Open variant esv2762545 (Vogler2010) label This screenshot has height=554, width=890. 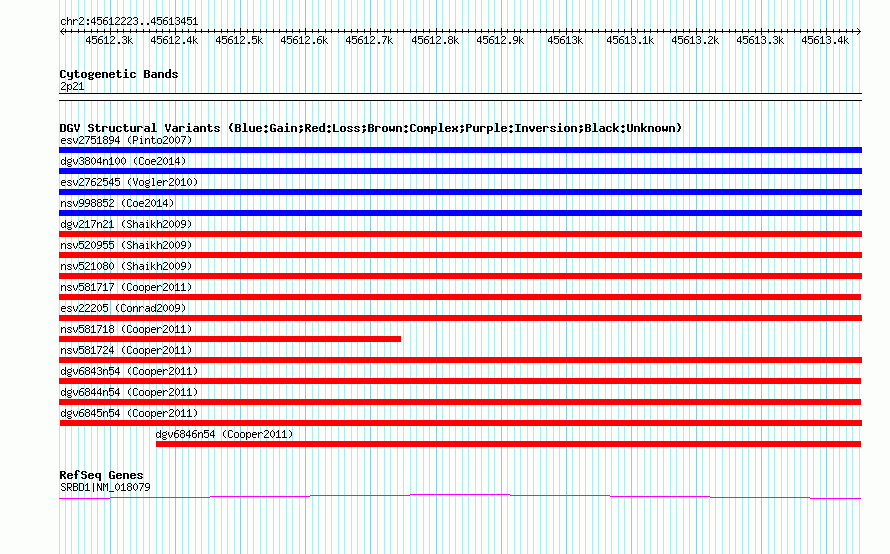(x=129, y=182)
